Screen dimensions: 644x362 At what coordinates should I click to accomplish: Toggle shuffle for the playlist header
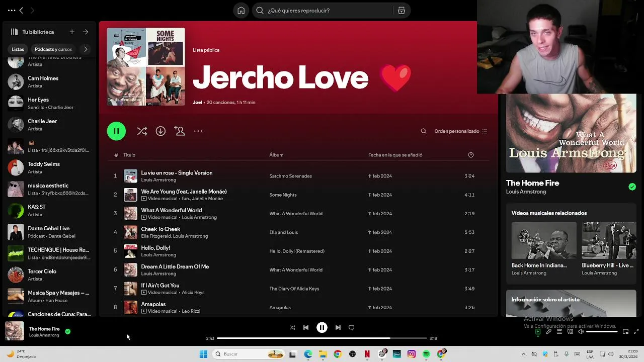pyautogui.click(x=142, y=131)
